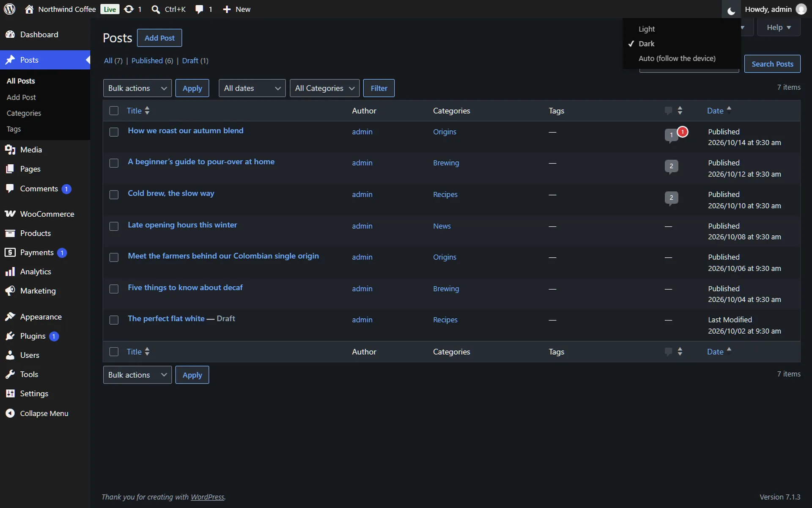Click the updates icon in the admin bar
The width and height of the screenshot is (812, 508).
(x=129, y=9)
